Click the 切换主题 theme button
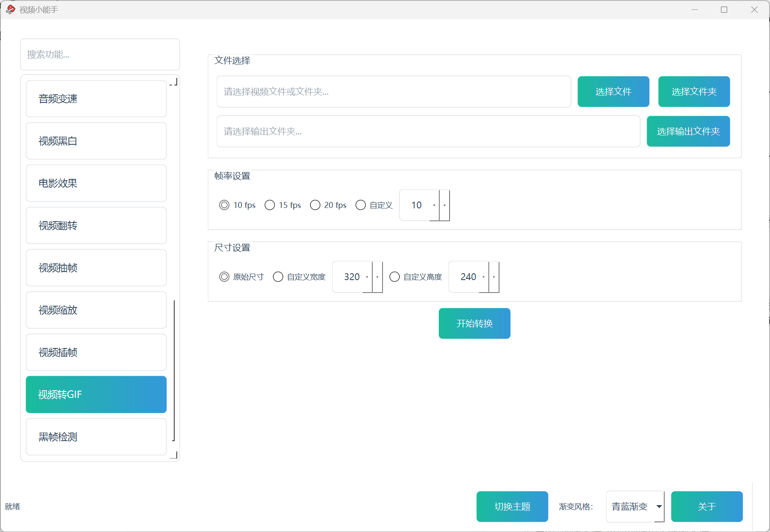 point(512,507)
